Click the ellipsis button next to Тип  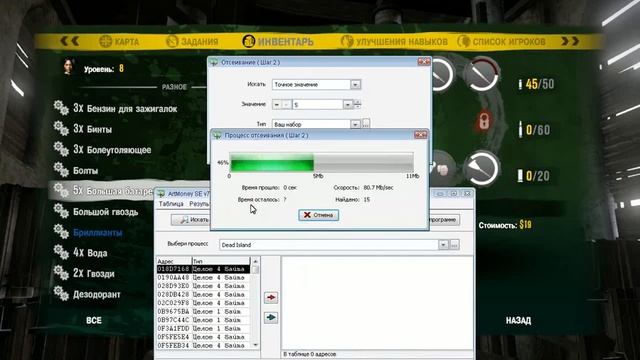[x=366, y=123]
